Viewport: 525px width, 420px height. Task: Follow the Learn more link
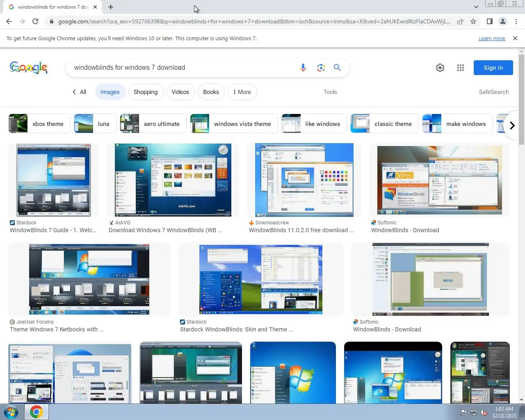492,38
